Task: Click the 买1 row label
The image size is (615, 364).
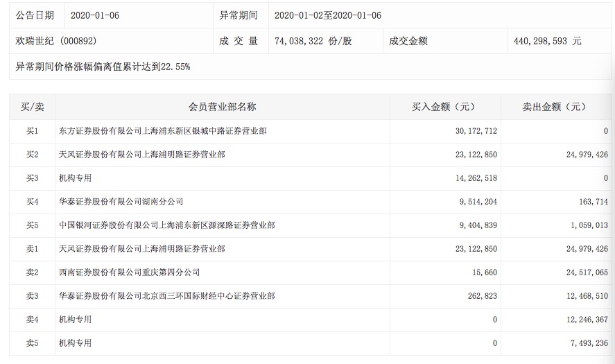Action: 32,131
